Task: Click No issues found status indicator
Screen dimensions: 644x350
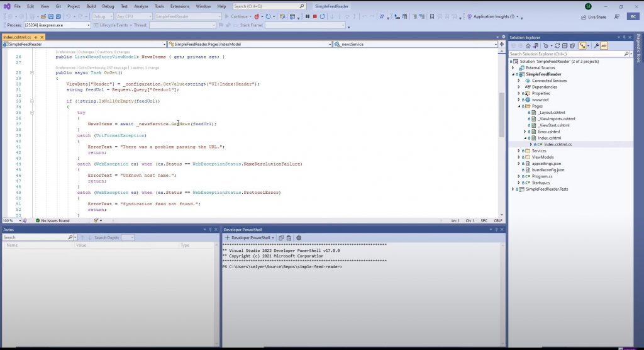Action: coord(53,220)
